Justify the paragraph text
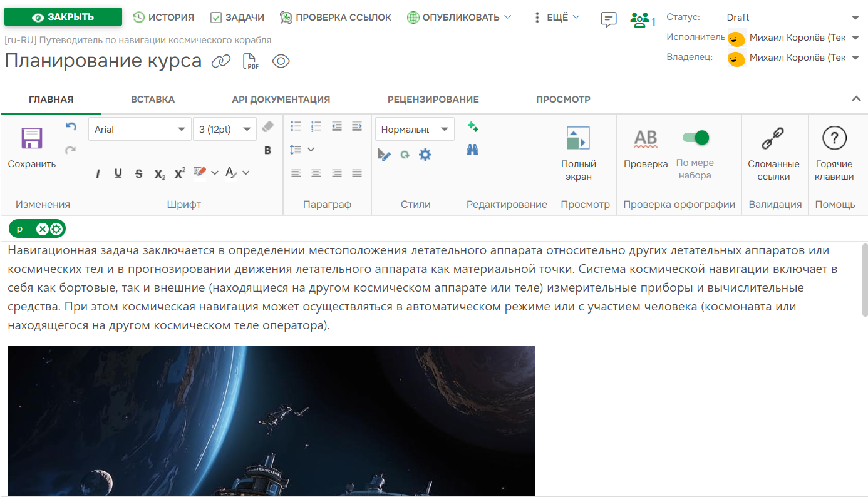Viewport: 868px width, 497px height. click(357, 173)
